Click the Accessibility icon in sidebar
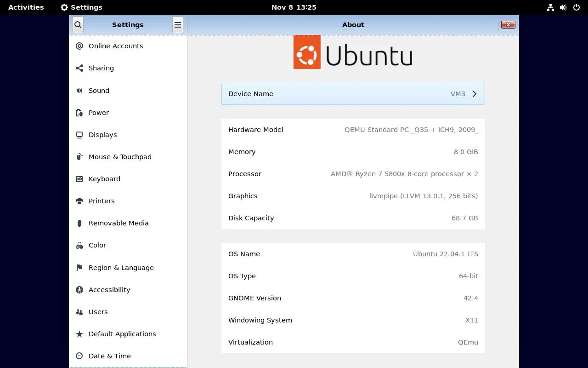 pyautogui.click(x=79, y=290)
